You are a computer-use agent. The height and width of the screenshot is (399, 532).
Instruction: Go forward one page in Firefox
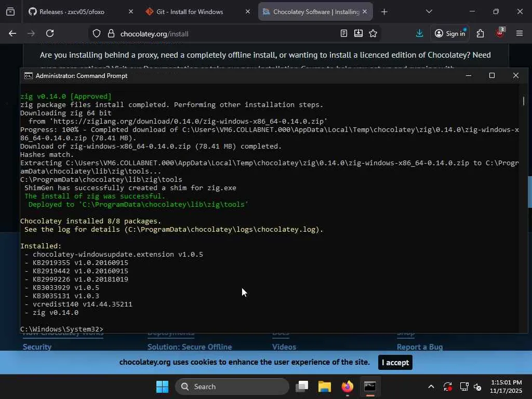(x=31, y=33)
